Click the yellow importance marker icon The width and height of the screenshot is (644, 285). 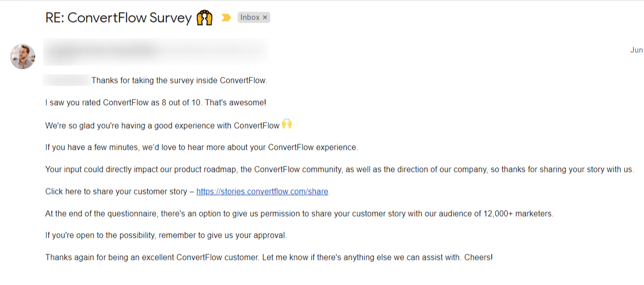click(x=226, y=18)
